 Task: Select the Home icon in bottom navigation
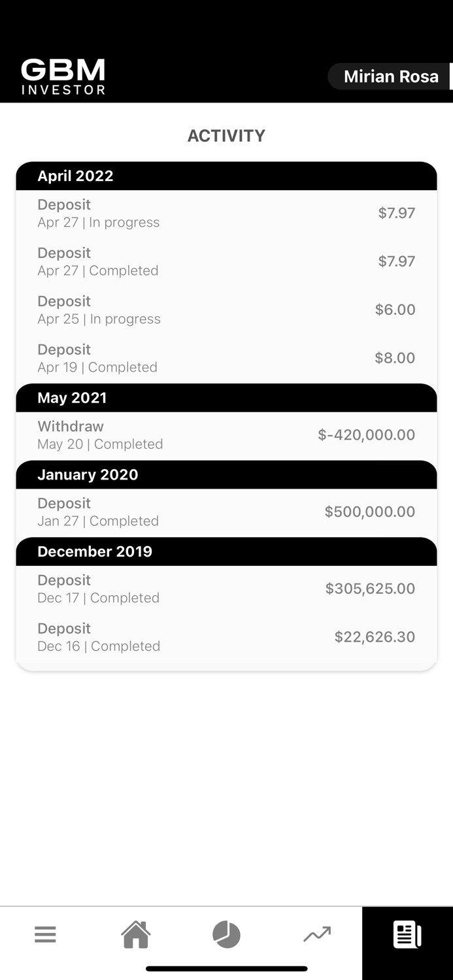[x=136, y=934]
